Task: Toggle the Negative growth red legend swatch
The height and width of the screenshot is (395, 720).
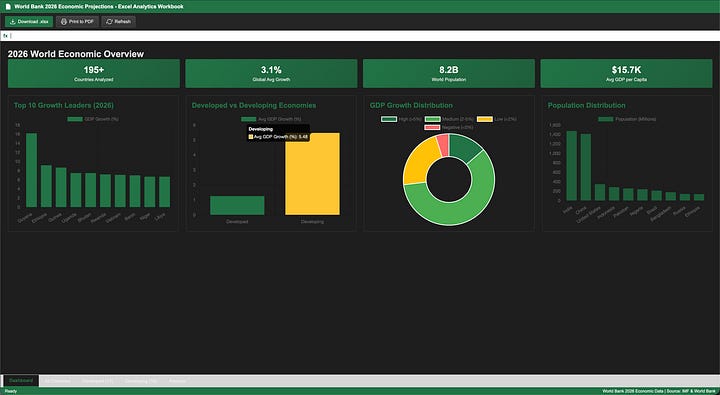Action: (433, 127)
